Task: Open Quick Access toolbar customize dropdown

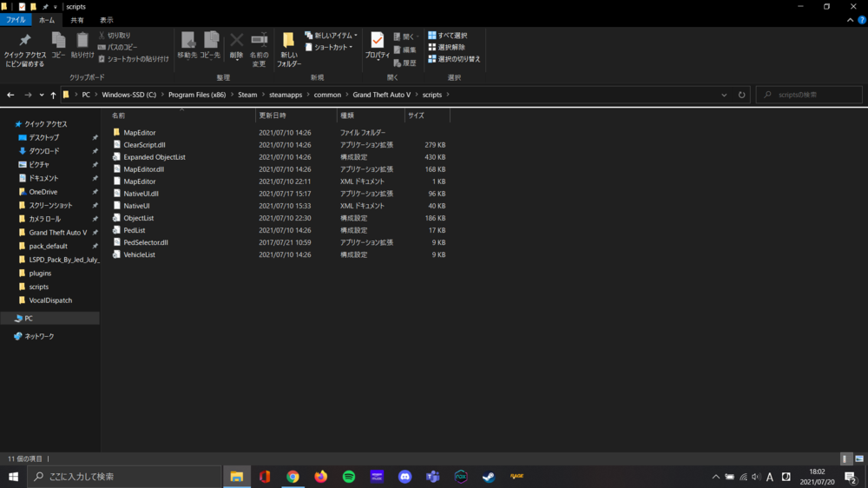Action: coord(55,7)
